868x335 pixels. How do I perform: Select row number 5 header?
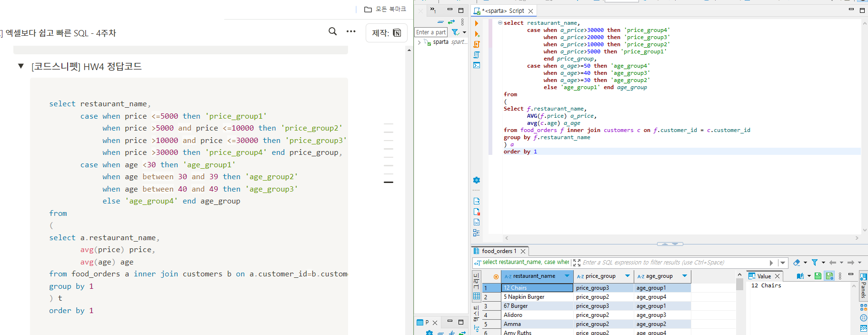coord(491,324)
